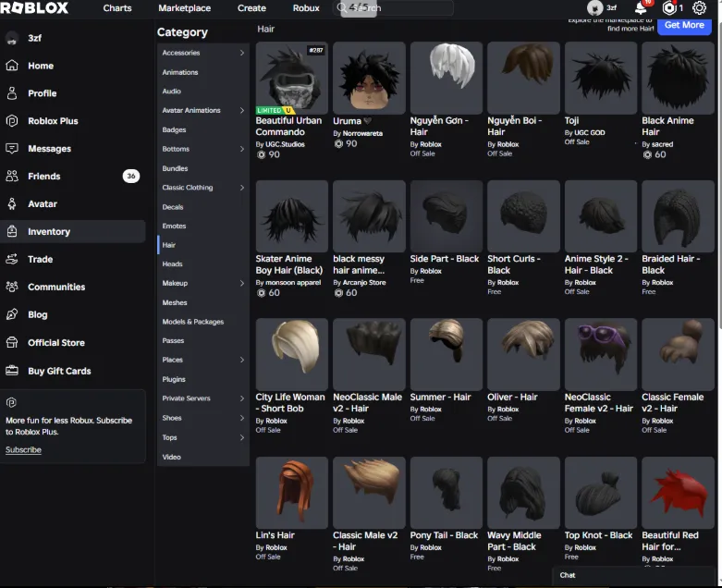Click the Messages sidebar icon

(x=12, y=148)
